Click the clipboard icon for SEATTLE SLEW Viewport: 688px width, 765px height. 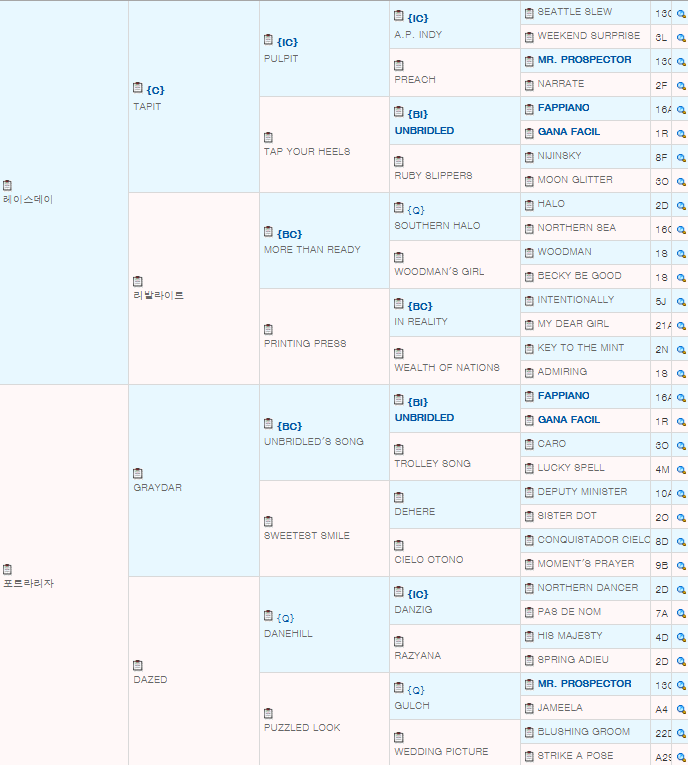click(x=529, y=13)
